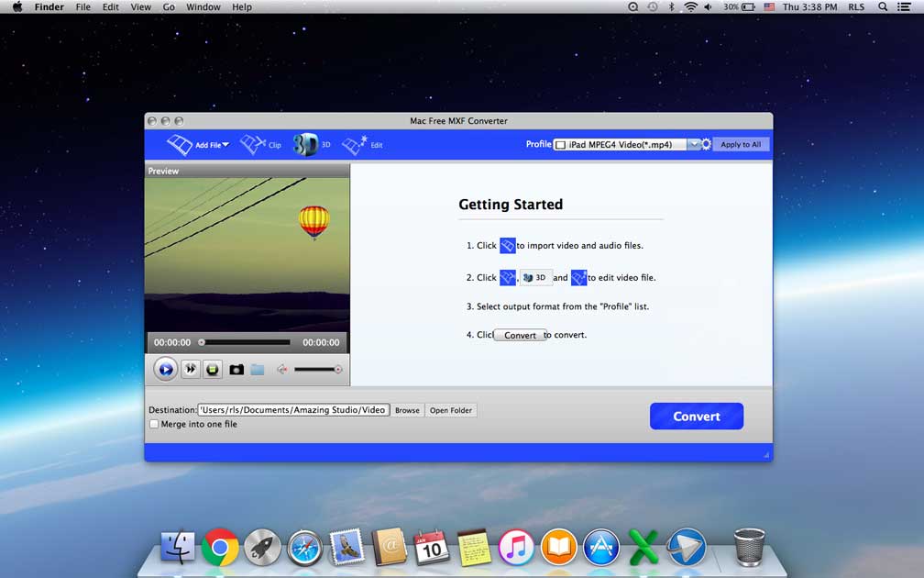
Task: Click the Open Folder button
Action: pos(451,410)
